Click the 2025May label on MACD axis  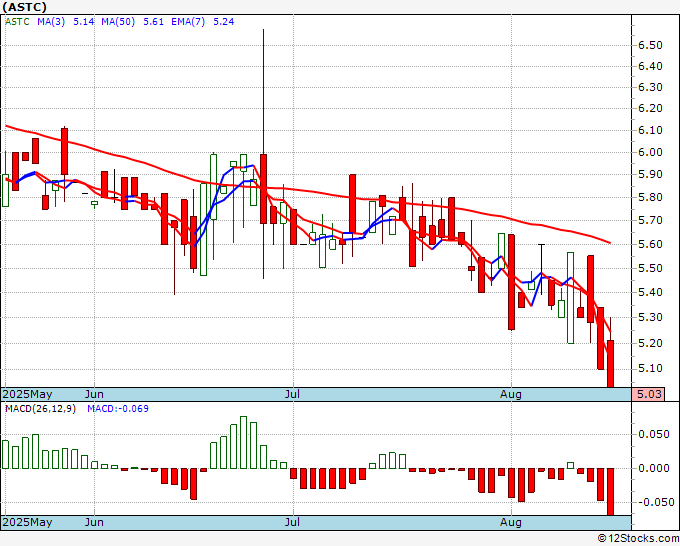point(27,522)
